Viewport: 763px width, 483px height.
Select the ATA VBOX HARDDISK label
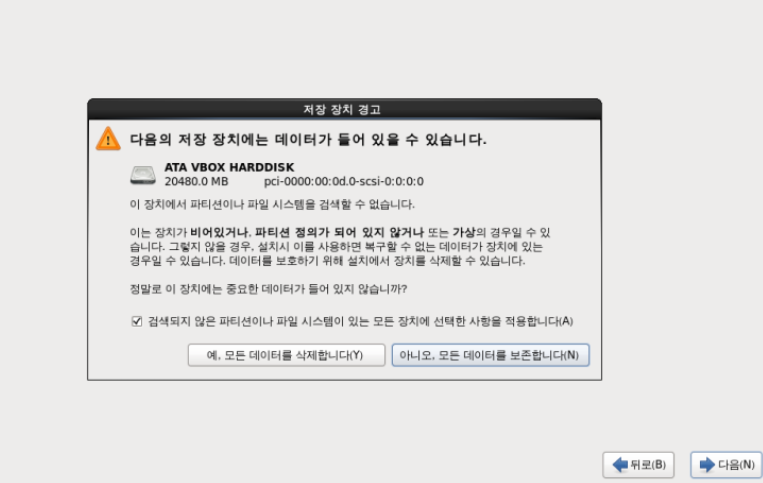[x=229, y=167]
